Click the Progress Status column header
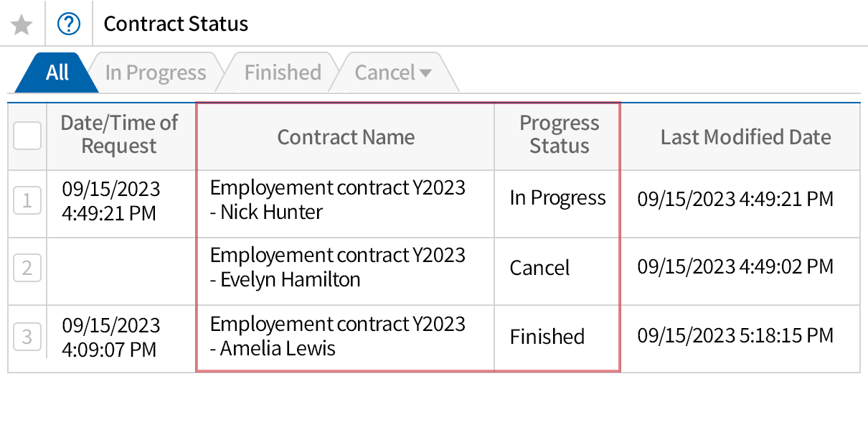Image resolution: width=868 pixels, height=425 pixels. 559,136
